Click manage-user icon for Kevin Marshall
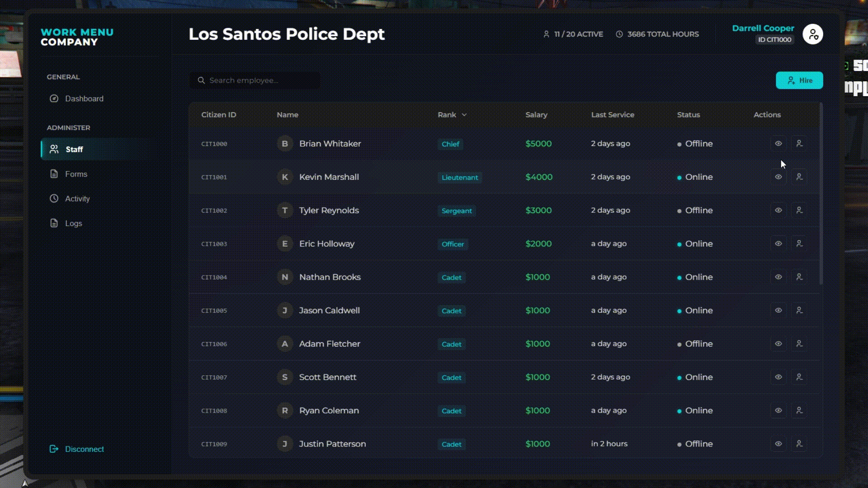The height and width of the screenshot is (488, 868). point(799,177)
